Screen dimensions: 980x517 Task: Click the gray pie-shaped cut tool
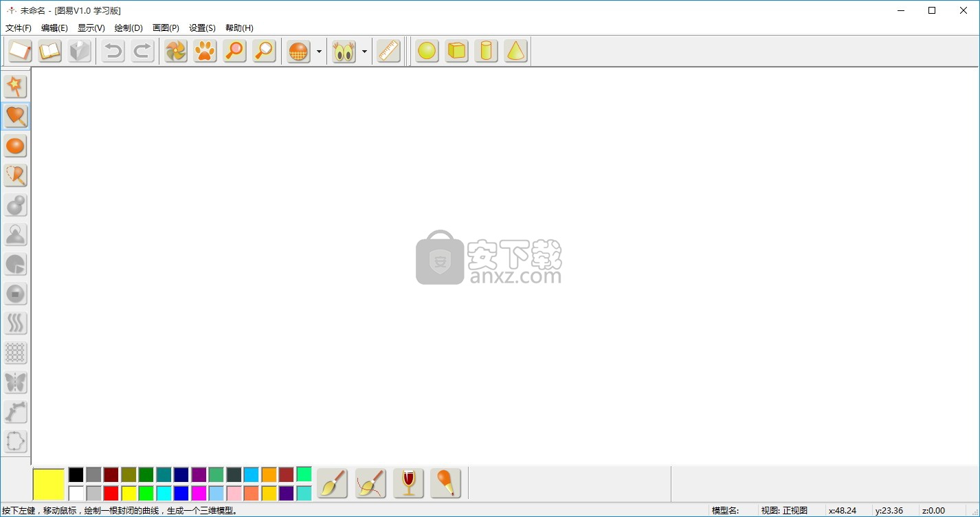click(15, 264)
